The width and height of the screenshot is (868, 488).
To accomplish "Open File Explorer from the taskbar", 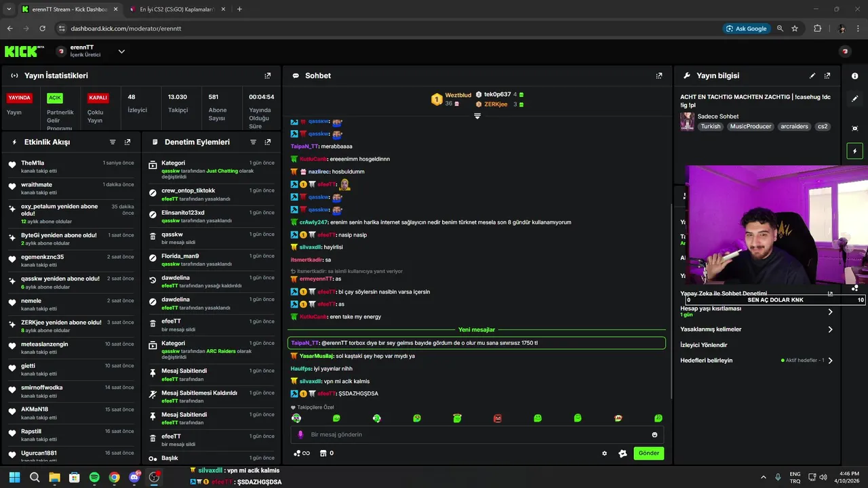I will pos(54,477).
